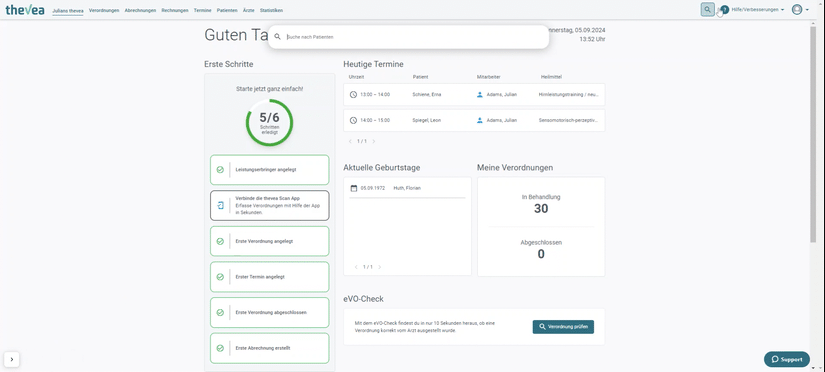Expand the sidebar with bottom-left chevron
Viewport: 825px width, 372px height.
(x=12, y=359)
